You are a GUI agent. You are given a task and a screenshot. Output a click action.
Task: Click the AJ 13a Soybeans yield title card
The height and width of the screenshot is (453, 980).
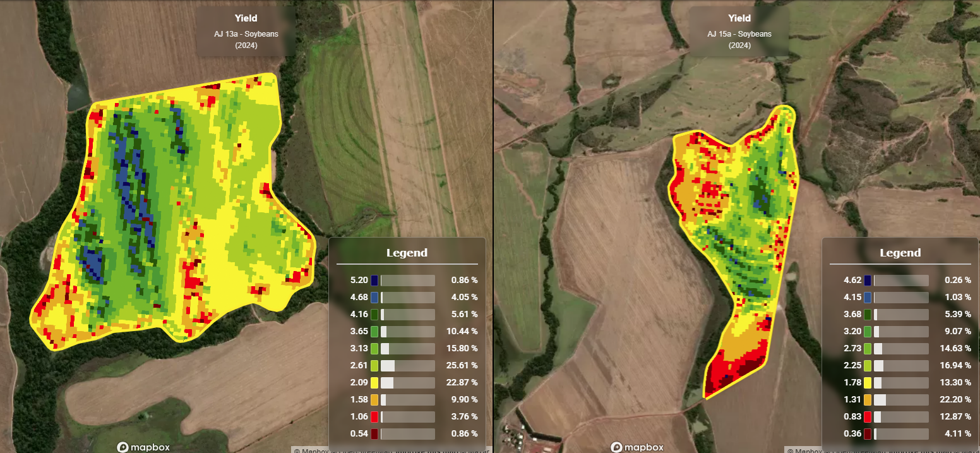(x=246, y=32)
